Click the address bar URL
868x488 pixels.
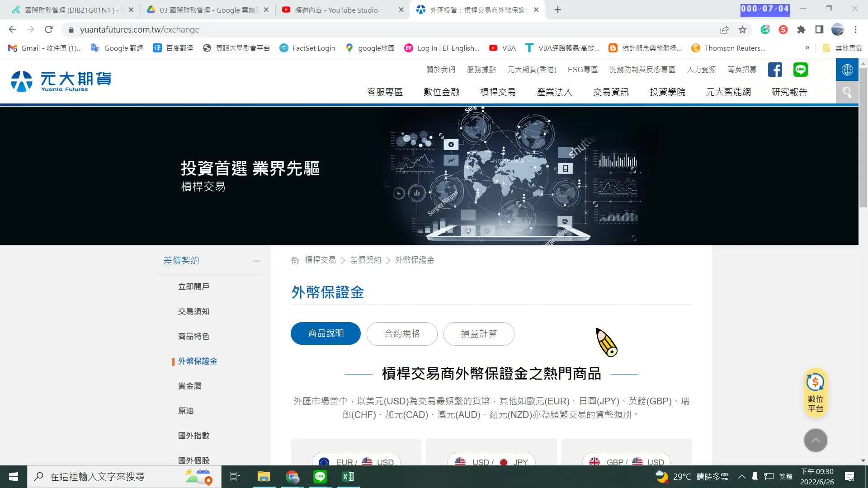coord(140,30)
